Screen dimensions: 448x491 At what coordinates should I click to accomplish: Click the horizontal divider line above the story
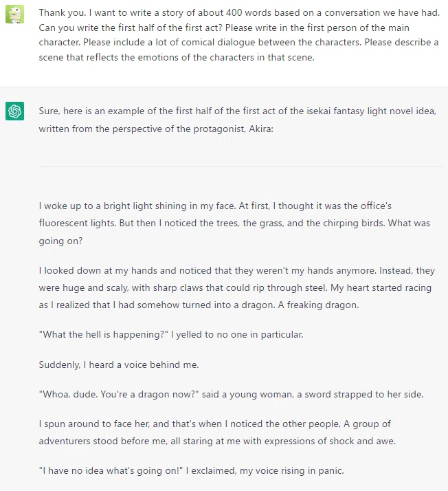pos(240,166)
